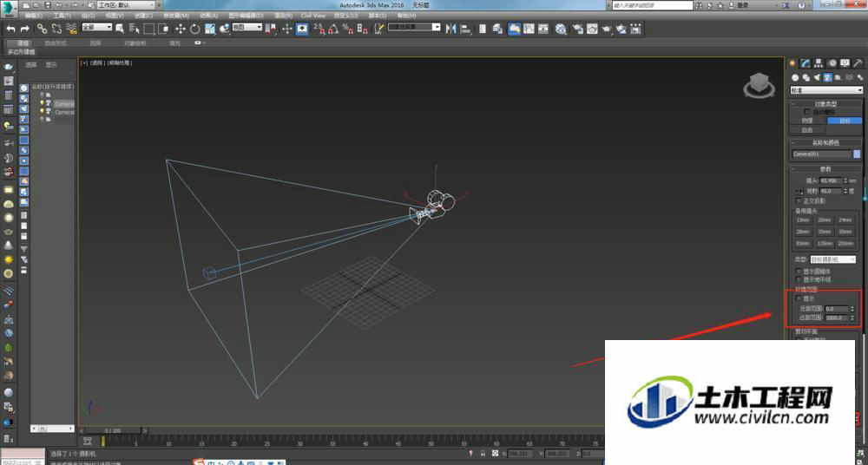Toggle the 正交投影 orthographic checkbox
The image size is (868, 465).
799,200
